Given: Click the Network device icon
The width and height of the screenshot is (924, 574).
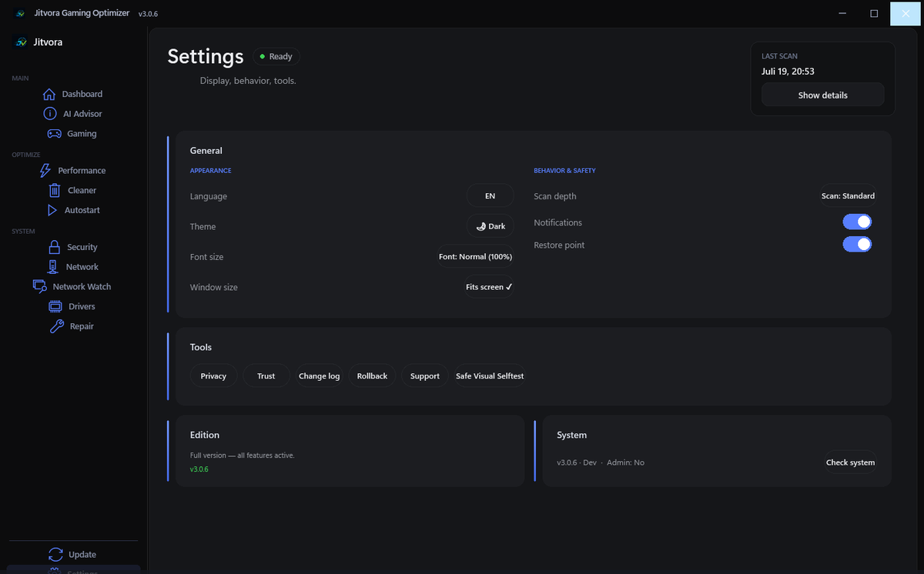Looking at the screenshot, I should tap(52, 267).
